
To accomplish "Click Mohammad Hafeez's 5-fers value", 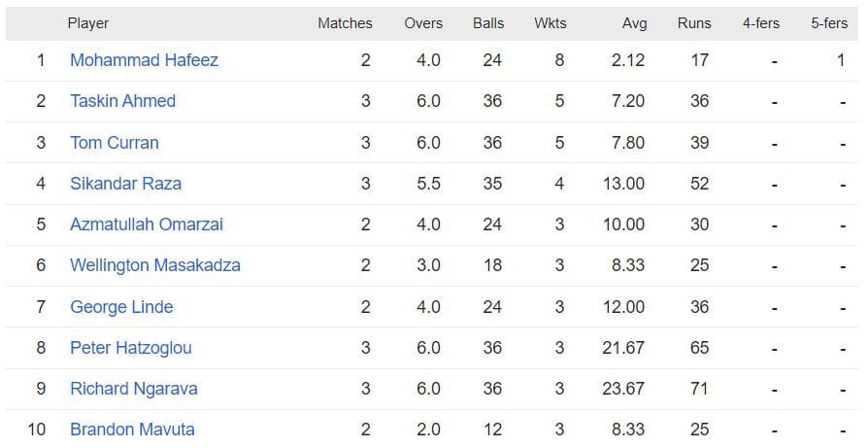I will click(841, 60).
